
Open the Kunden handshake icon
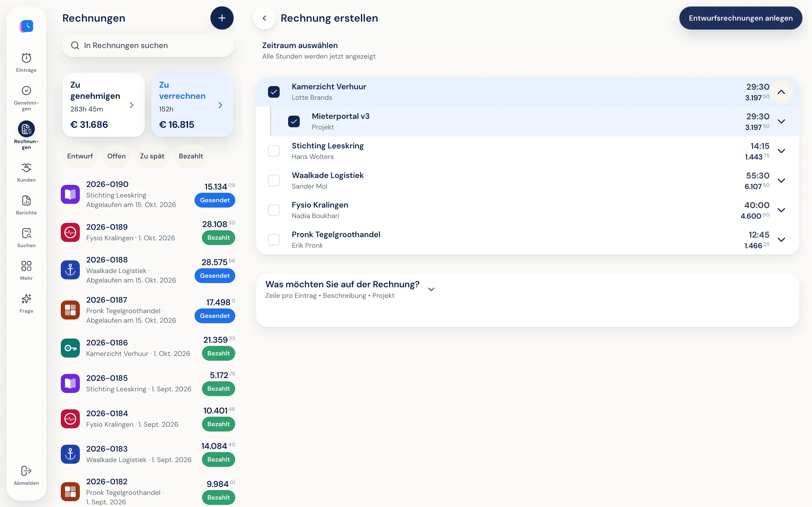[x=26, y=168]
